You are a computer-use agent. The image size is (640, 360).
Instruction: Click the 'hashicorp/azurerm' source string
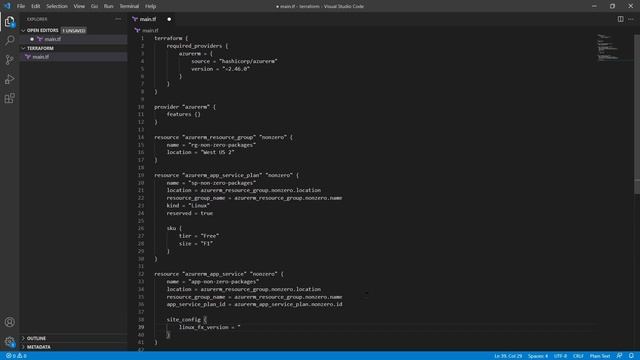click(248, 61)
